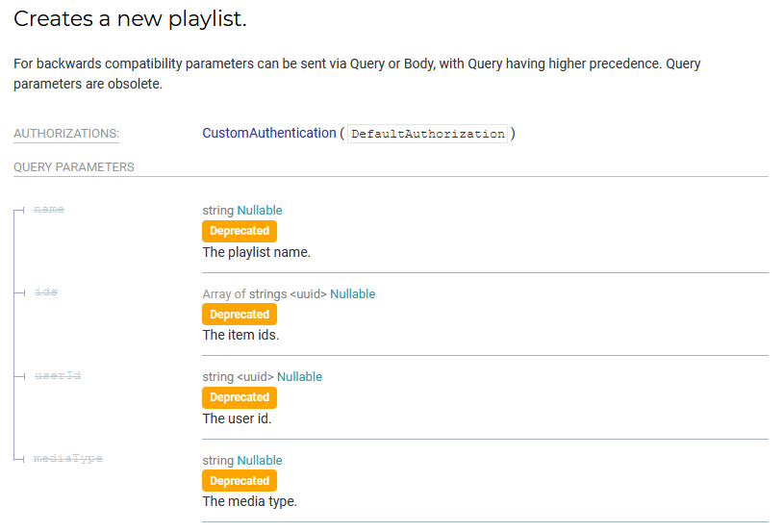Select the deprecated userId parameter

(x=57, y=375)
